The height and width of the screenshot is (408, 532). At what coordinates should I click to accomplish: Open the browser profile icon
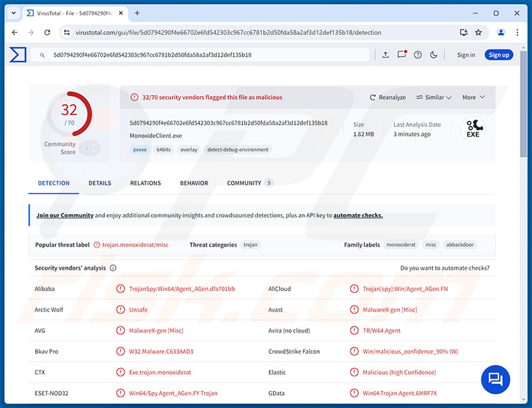[501, 32]
